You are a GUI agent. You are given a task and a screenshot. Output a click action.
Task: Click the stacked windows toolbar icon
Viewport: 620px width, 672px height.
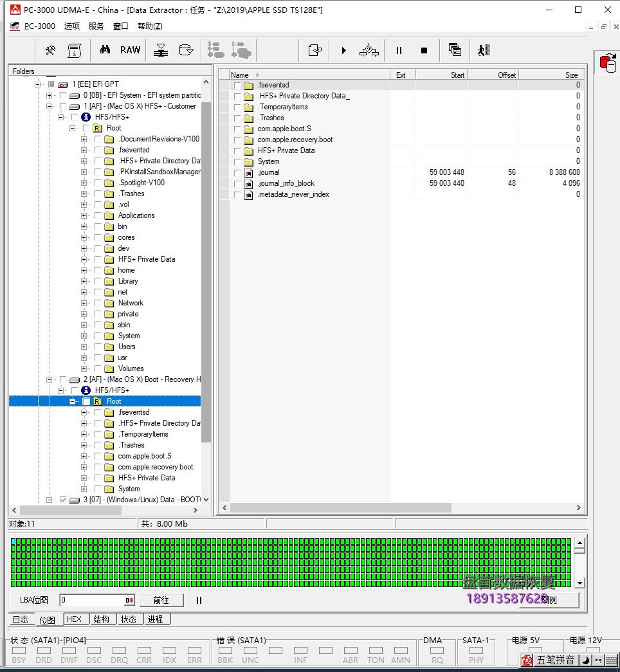455,50
